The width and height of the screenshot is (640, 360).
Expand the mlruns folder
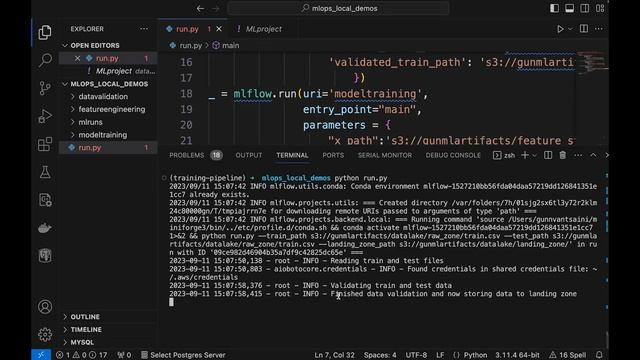[x=90, y=122]
